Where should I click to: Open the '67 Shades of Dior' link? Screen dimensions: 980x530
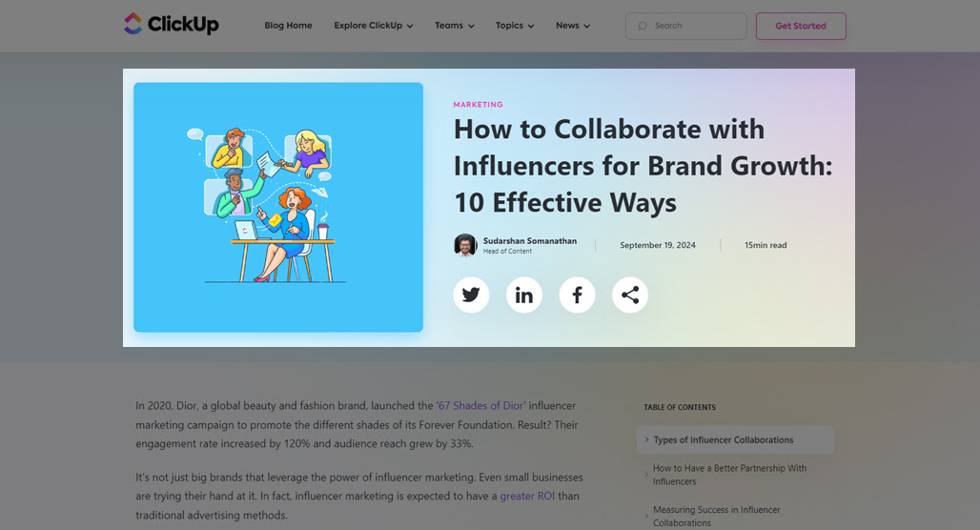480,406
